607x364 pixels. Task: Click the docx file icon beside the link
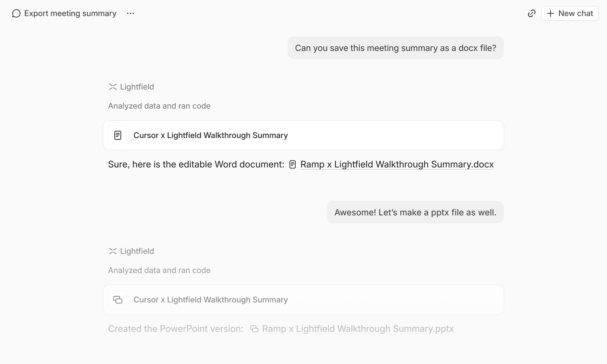(293, 164)
